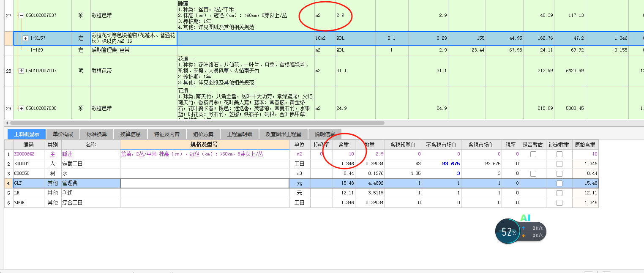
Task: Tick 锁定数量 checkbox for 管理费 row
Action: click(559, 183)
